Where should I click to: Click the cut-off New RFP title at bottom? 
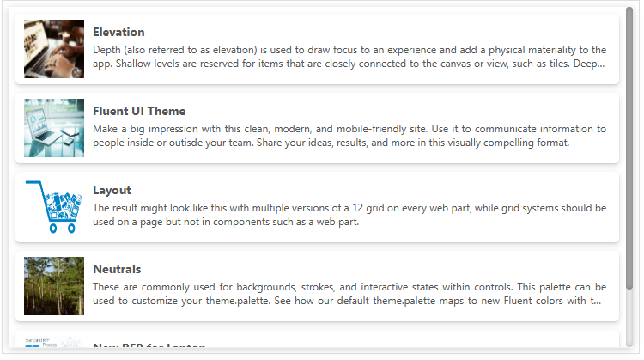pyautogui.click(x=149, y=345)
